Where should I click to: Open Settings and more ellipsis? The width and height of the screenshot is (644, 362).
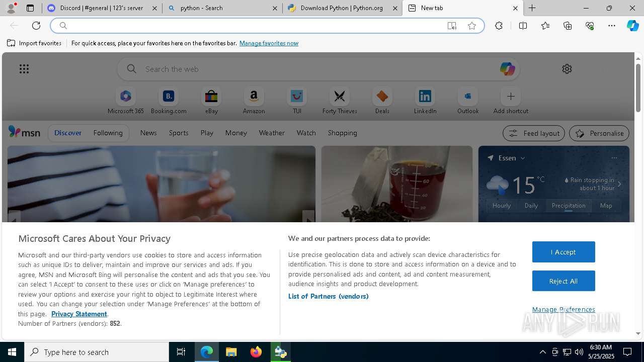[x=612, y=26]
